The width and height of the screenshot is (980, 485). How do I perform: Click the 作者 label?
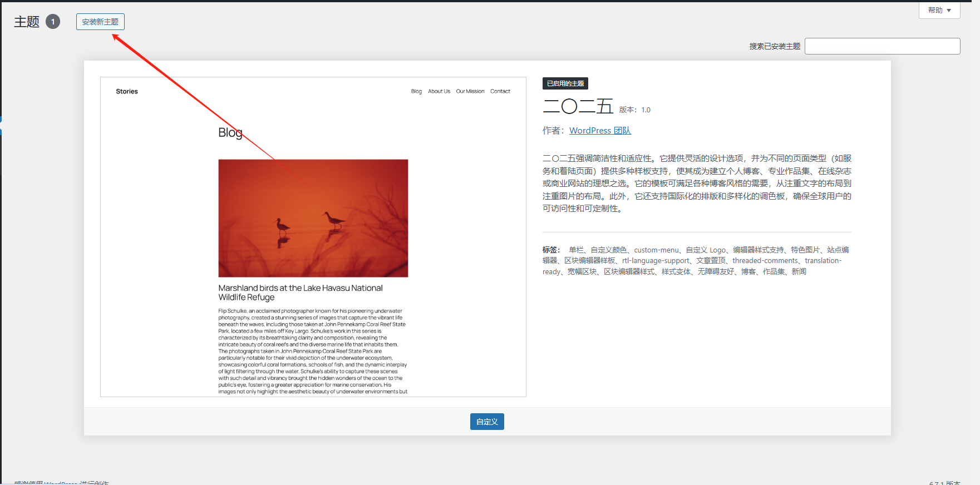pos(554,130)
